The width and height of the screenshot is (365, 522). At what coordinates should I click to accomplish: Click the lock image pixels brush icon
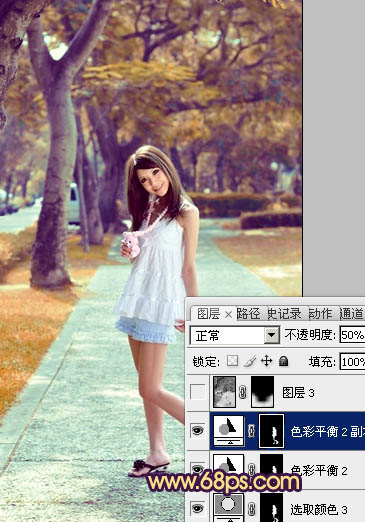tap(249, 361)
